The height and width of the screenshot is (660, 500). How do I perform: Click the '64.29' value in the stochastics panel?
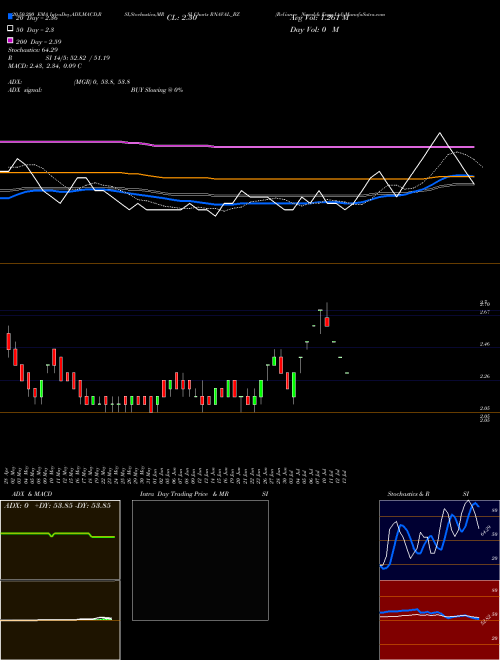486,530
